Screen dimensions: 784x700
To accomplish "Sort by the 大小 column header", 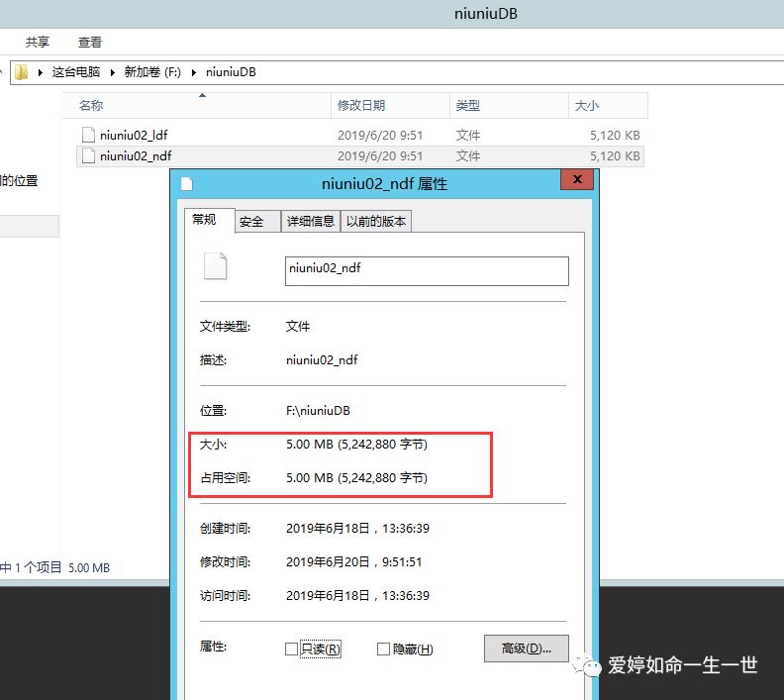I will tap(608, 106).
